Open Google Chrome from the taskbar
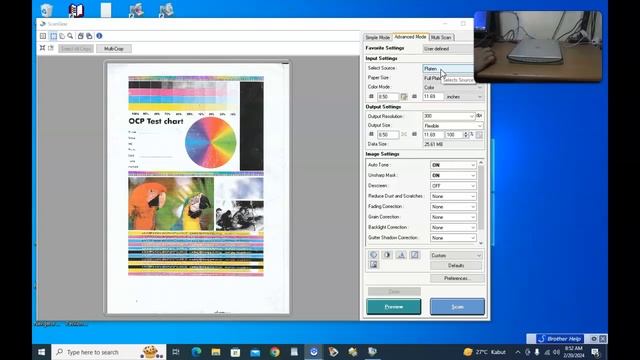This screenshot has height=360, width=640. point(275,351)
